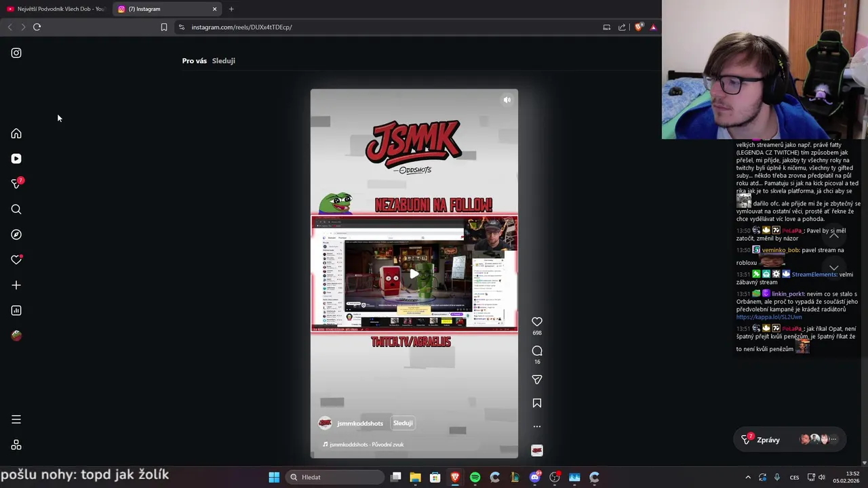This screenshot has height=488, width=868.
Task: Click the address bar URL
Action: pos(241,27)
